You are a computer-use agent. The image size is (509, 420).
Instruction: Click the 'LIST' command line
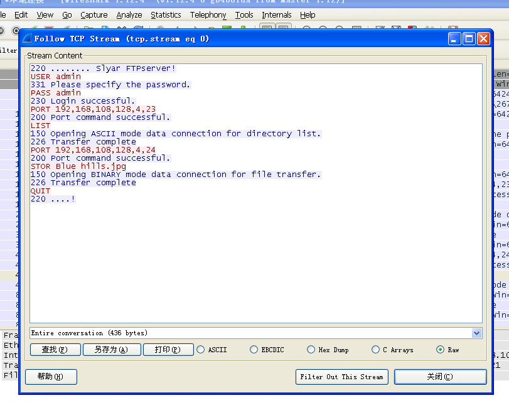(x=41, y=126)
